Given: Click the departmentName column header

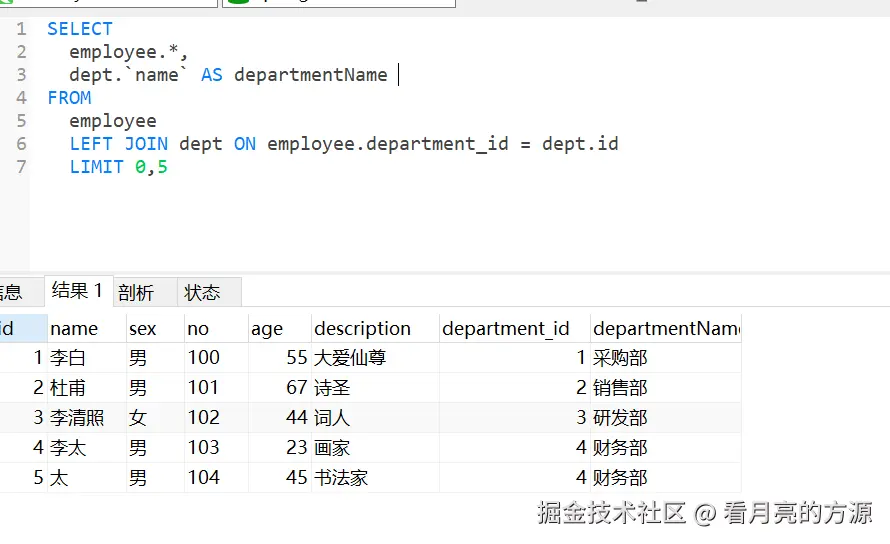Looking at the screenshot, I should 666,328.
